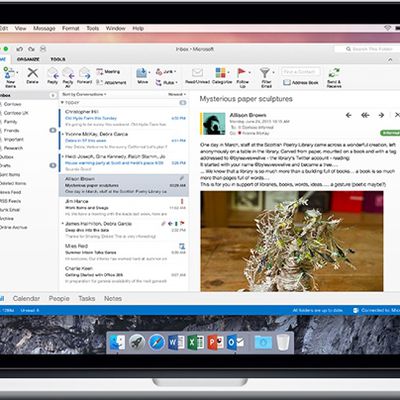The image size is (400, 400).
Task: Open Excel from the Dock
Action: pos(196,342)
